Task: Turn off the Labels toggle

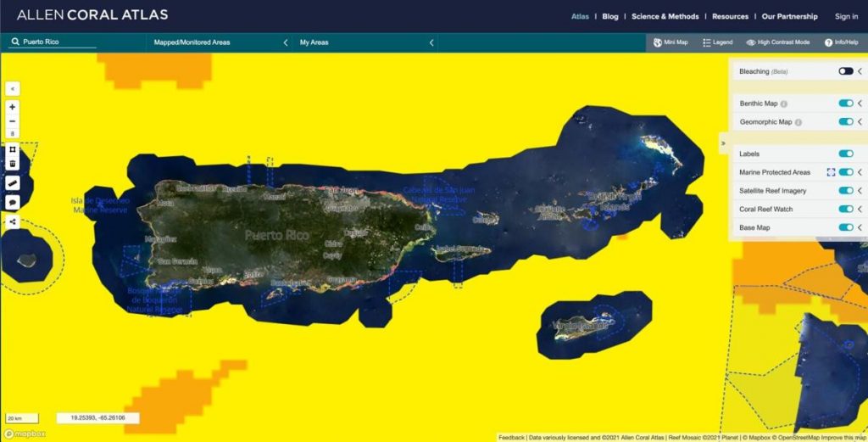Action: [845, 154]
